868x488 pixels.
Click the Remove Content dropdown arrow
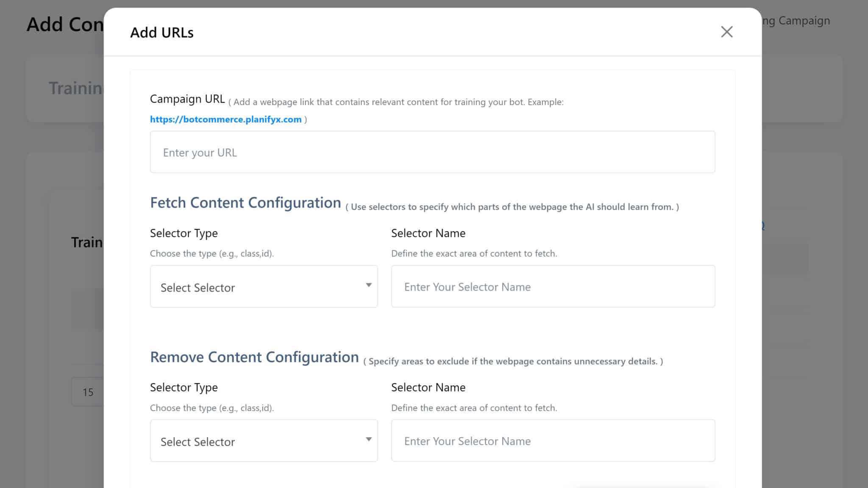click(368, 439)
